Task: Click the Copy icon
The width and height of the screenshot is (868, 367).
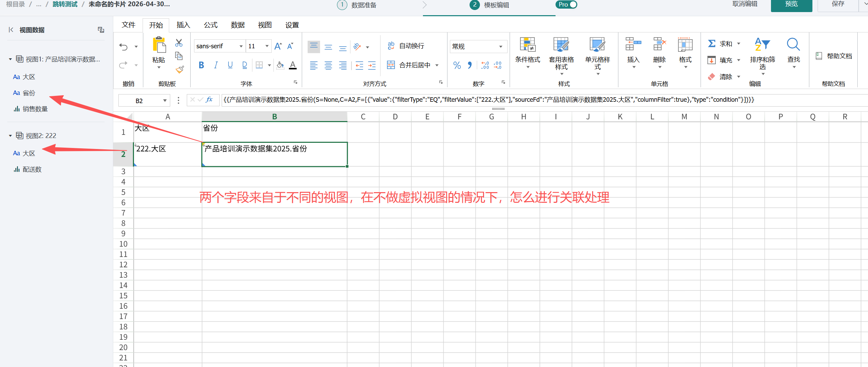Action: tap(179, 56)
